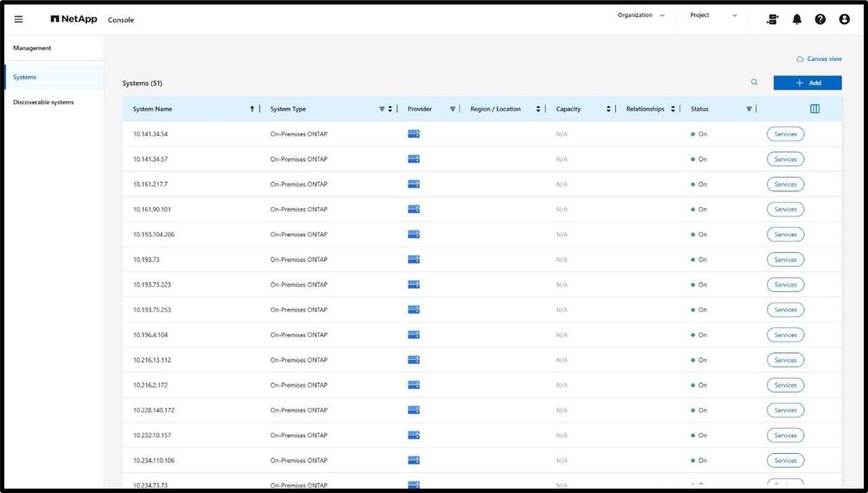The height and width of the screenshot is (493, 868).
Task: Click the Status column header label
Action: pos(699,110)
